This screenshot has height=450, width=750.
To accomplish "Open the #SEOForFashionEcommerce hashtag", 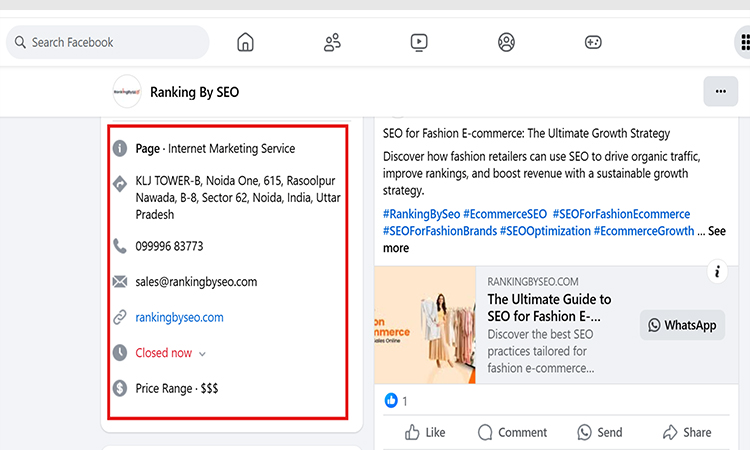I will [x=621, y=214].
